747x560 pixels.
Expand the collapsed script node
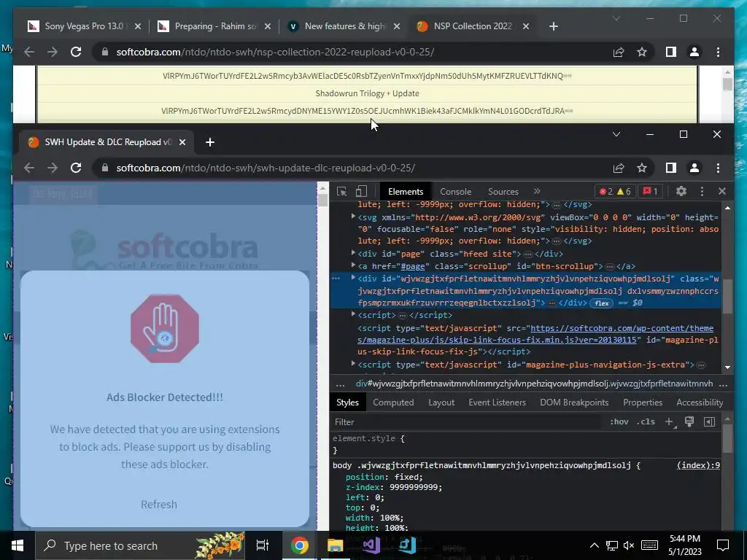tap(353, 314)
